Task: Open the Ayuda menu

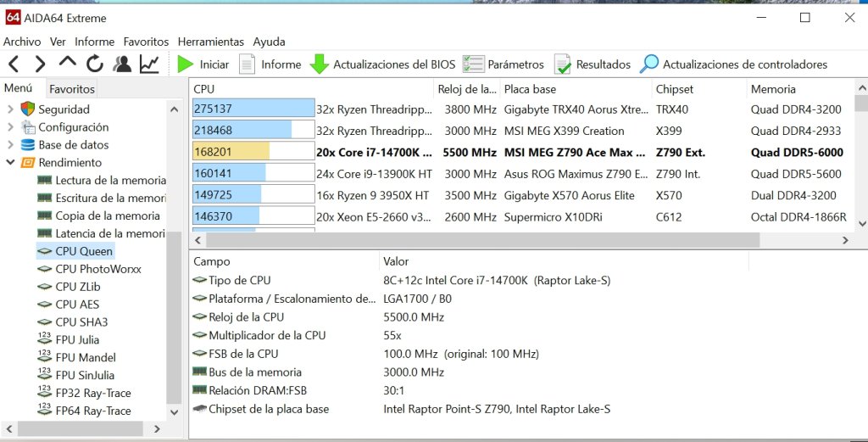Action: pyautogui.click(x=269, y=42)
